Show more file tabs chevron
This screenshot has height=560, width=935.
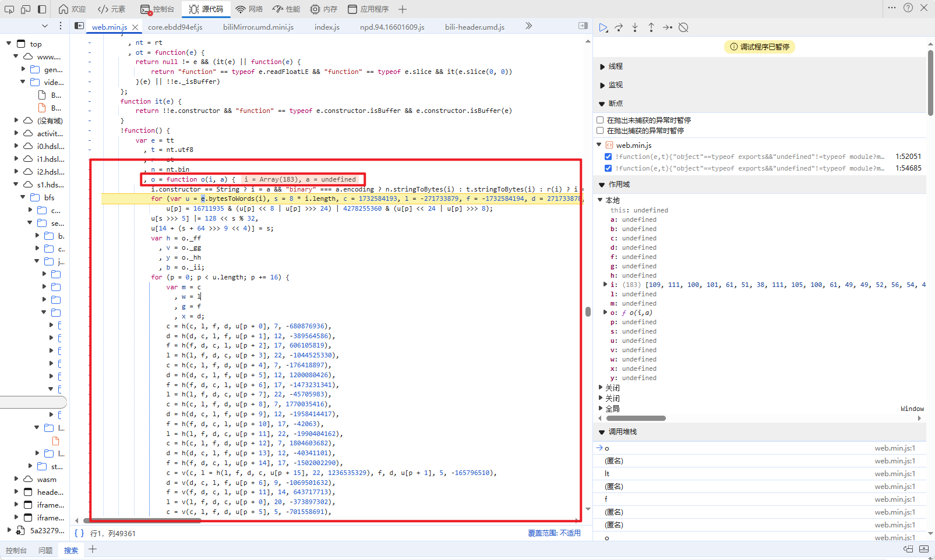[528, 26]
